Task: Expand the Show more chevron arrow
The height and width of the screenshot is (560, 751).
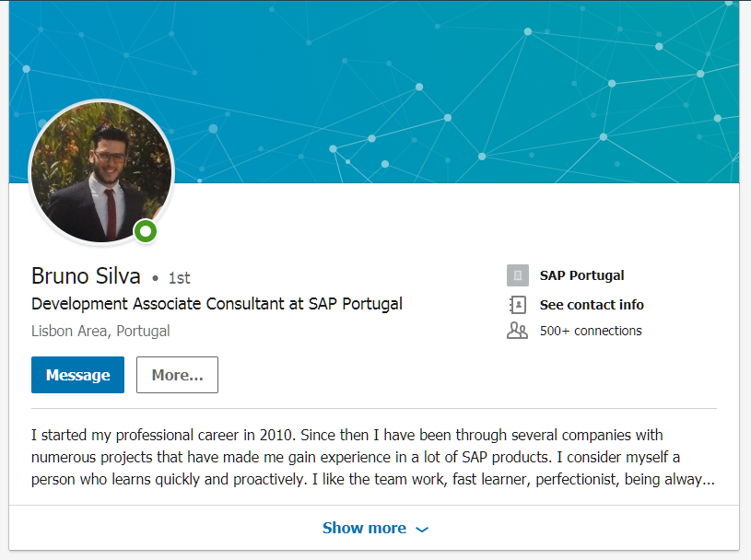Action: point(422,530)
